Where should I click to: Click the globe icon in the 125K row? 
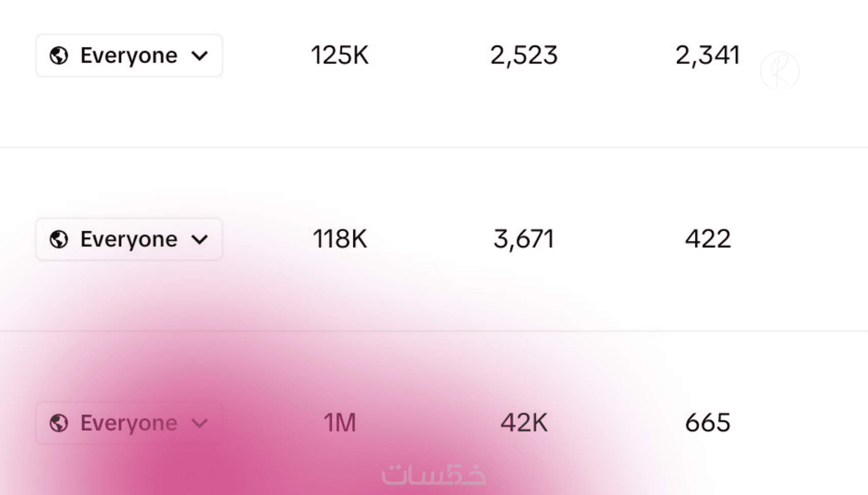click(x=59, y=55)
